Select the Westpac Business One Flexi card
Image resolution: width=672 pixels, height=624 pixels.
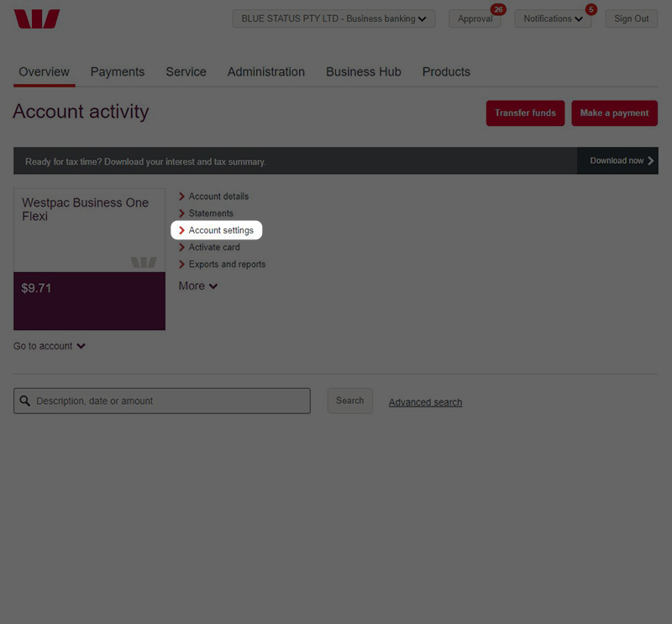click(x=89, y=260)
